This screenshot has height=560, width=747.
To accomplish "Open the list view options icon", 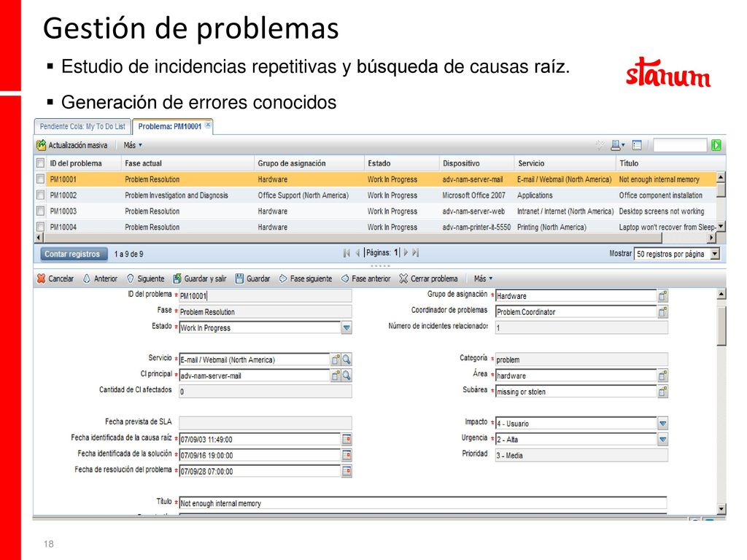I will [637, 145].
